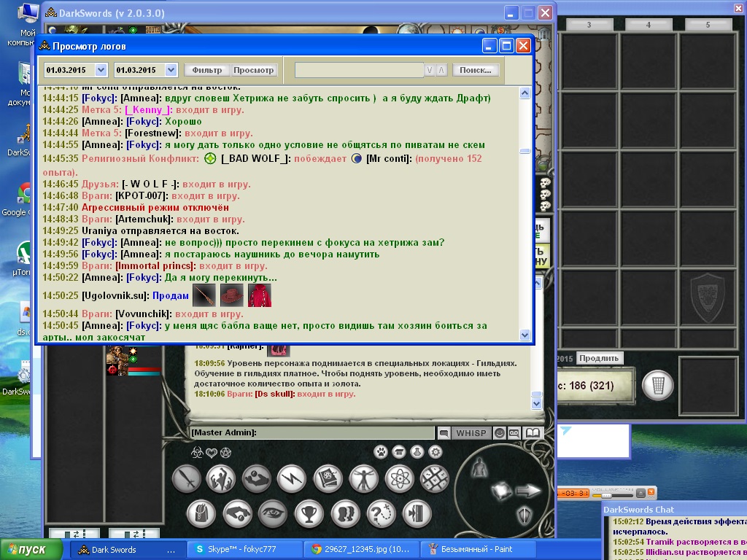Click the heart status icon

tap(211, 452)
